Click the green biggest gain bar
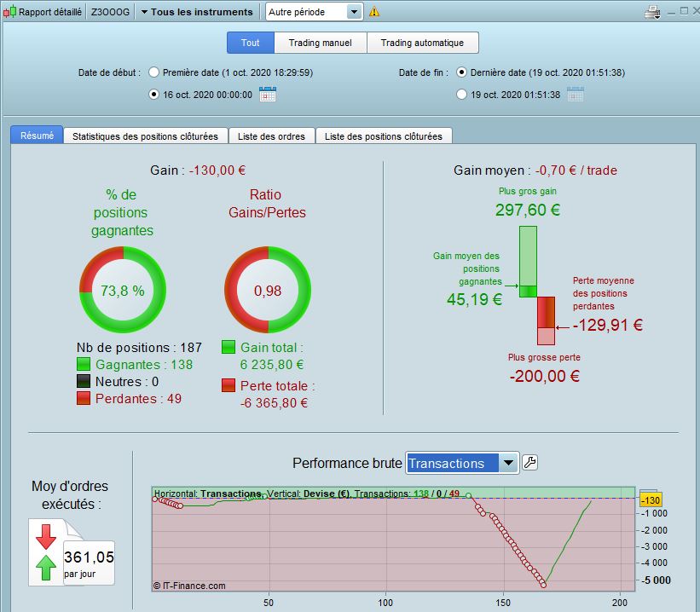This screenshot has width=700, height=612. coord(528,261)
